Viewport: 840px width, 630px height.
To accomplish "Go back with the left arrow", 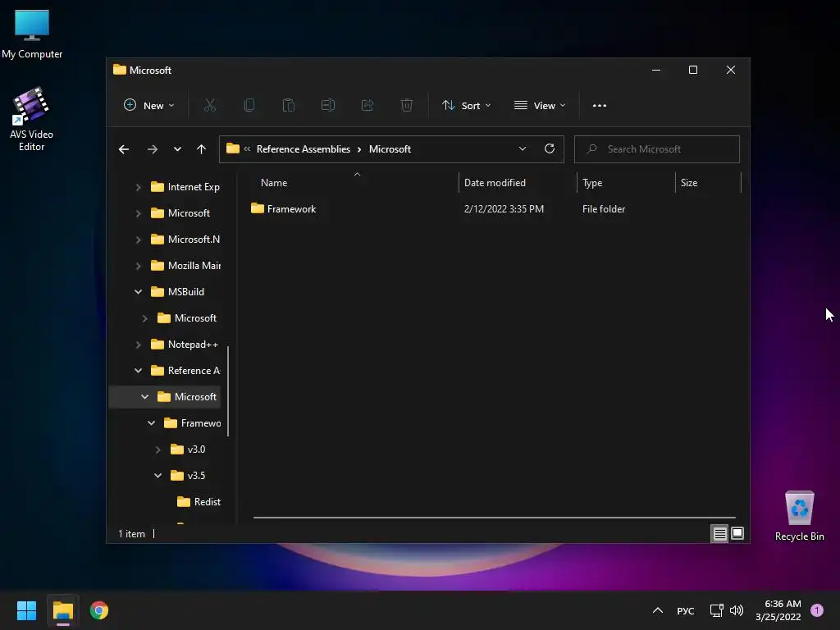I will (x=124, y=149).
